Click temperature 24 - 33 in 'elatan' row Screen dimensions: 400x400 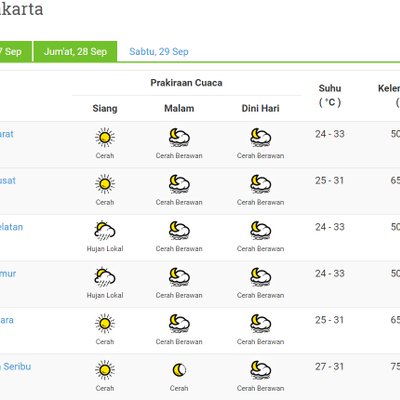click(x=330, y=227)
